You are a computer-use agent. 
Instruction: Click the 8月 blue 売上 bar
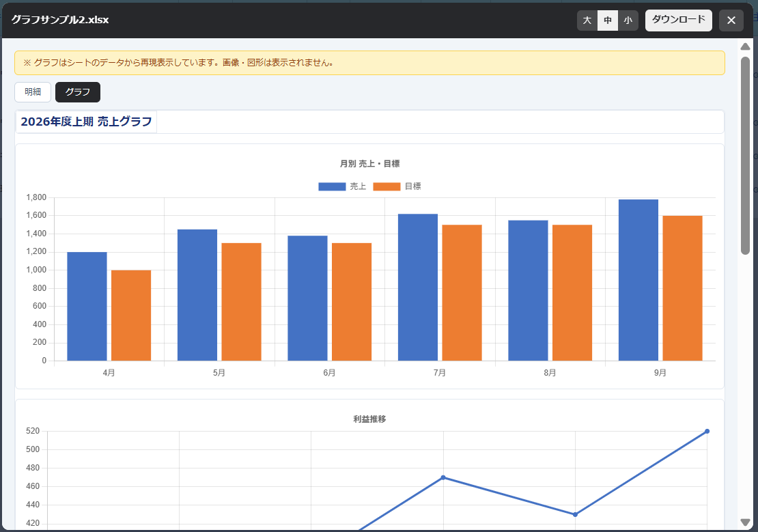coord(528,290)
